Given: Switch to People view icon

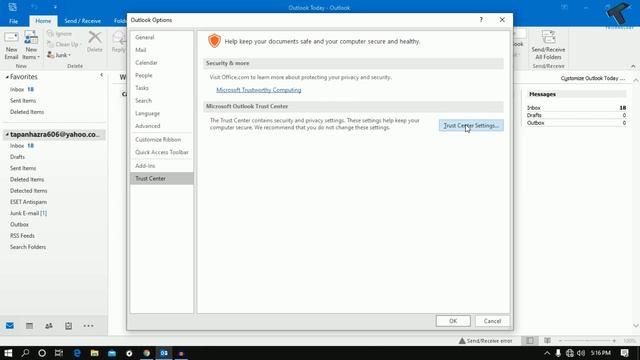Looking at the screenshot, I should point(49,326).
